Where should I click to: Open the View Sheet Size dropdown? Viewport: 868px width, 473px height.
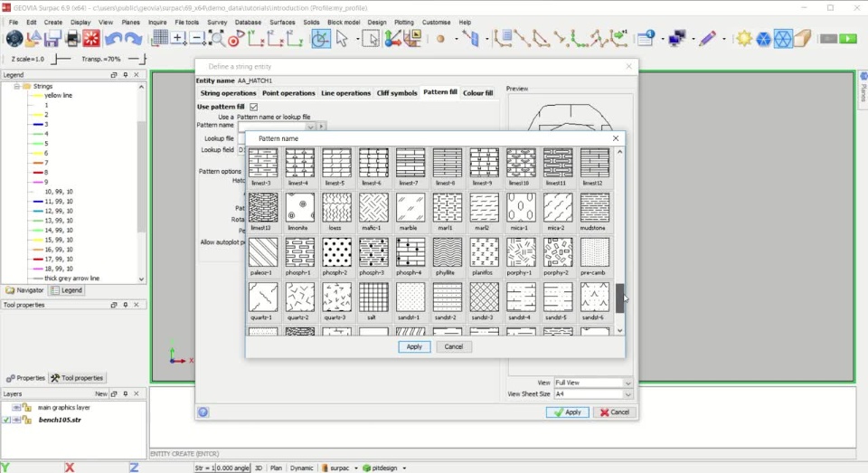[x=628, y=394]
